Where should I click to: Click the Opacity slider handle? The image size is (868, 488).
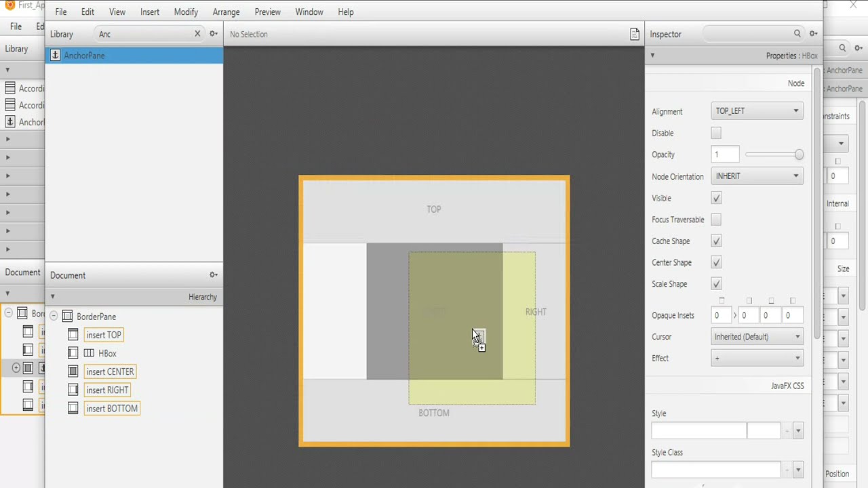tap(799, 155)
